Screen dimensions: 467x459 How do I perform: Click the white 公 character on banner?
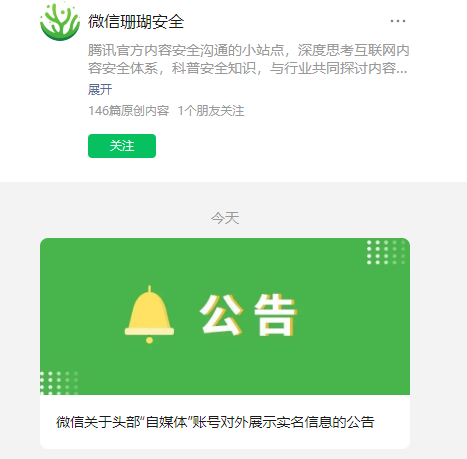tap(222, 315)
